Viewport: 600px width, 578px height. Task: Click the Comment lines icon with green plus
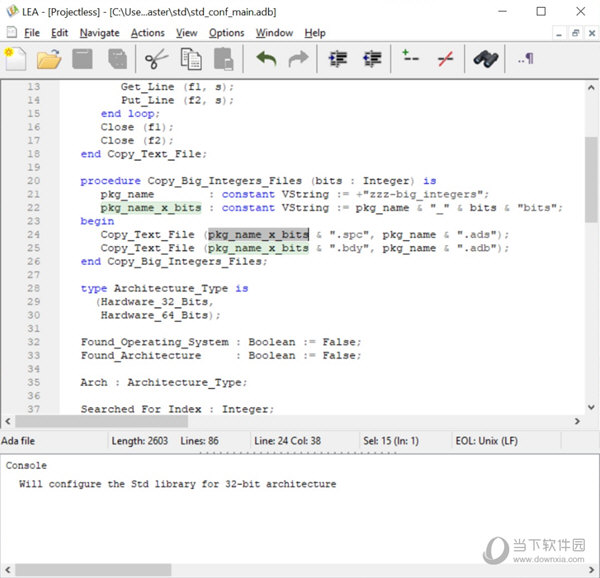point(410,56)
